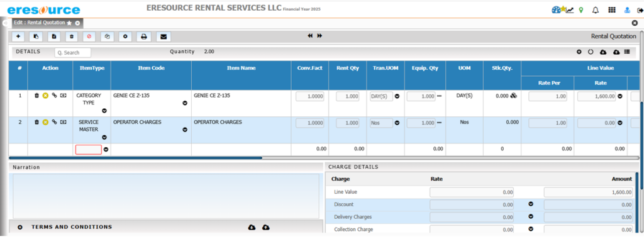644x239 pixels.
Task: Click the money note icon on row 1
Action: tap(64, 95)
